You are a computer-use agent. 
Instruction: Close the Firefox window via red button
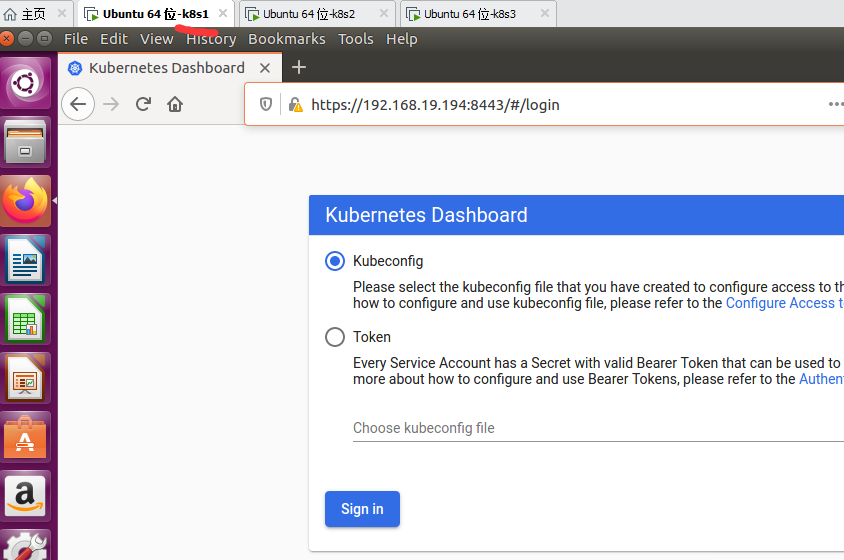coord(6,39)
